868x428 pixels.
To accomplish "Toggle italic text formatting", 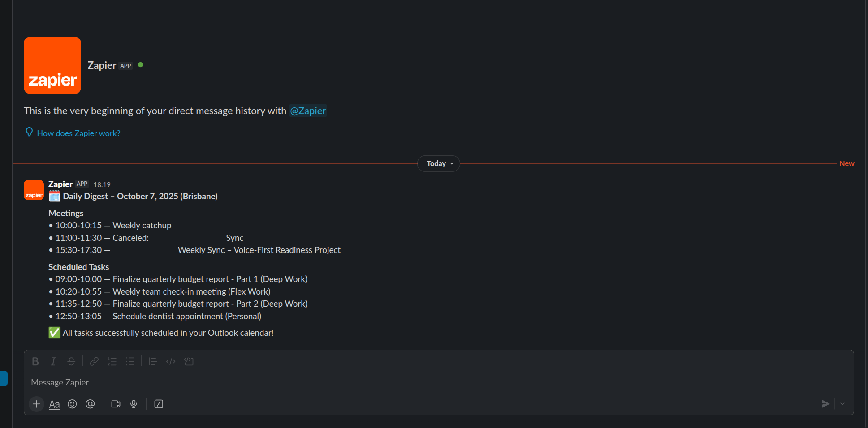I will tap(53, 361).
